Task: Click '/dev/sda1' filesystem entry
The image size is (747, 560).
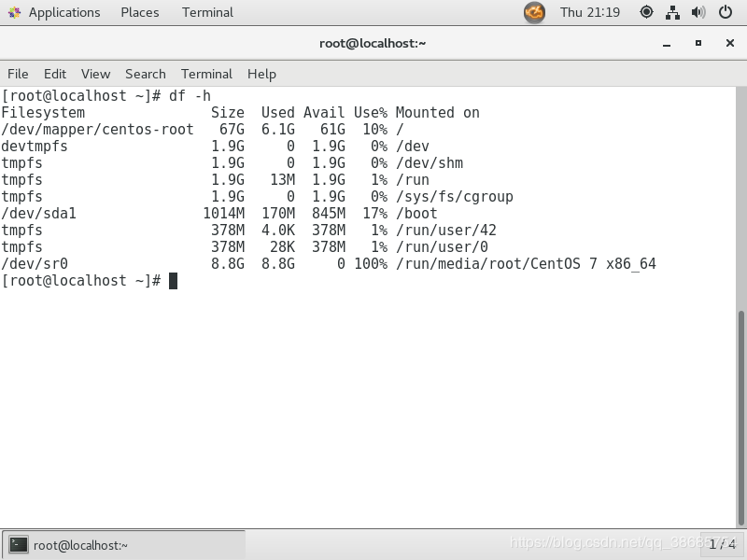Action: [38, 214]
